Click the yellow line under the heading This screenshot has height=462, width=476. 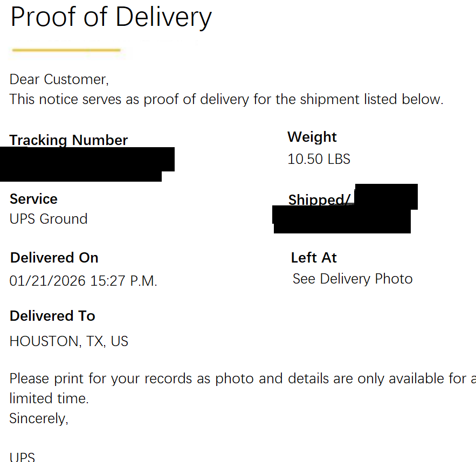pos(66,50)
